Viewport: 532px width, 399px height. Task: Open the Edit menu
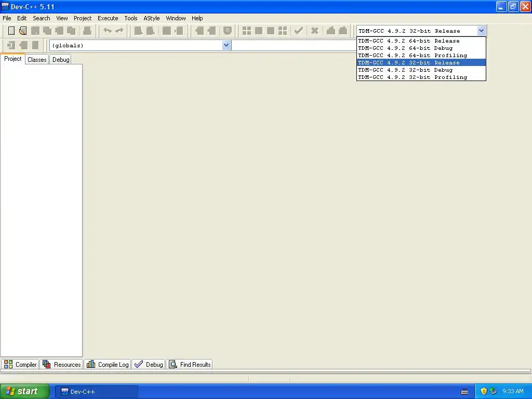pyautogui.click(x=22, y=18)
